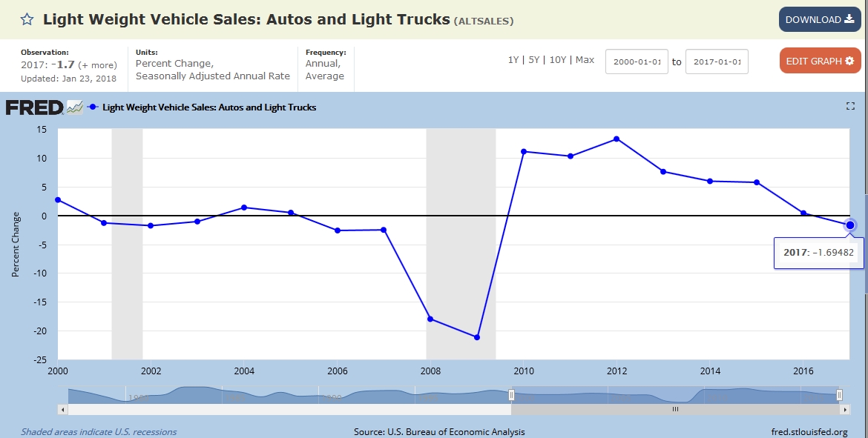This screenshot has height=438, width=868.
Task: Expand the (+ more) observations link
Action: point(97,65)
